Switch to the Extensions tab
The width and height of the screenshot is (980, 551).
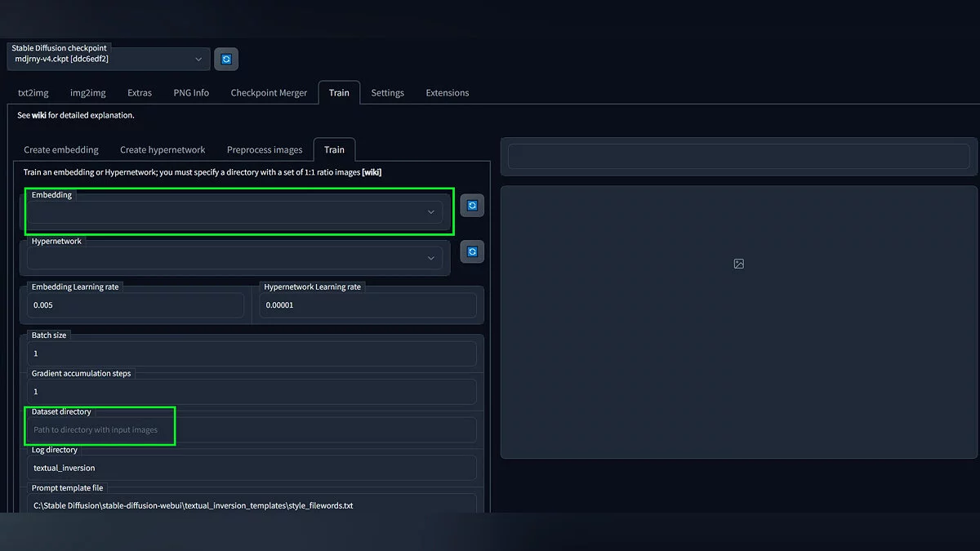click(447, 93)
